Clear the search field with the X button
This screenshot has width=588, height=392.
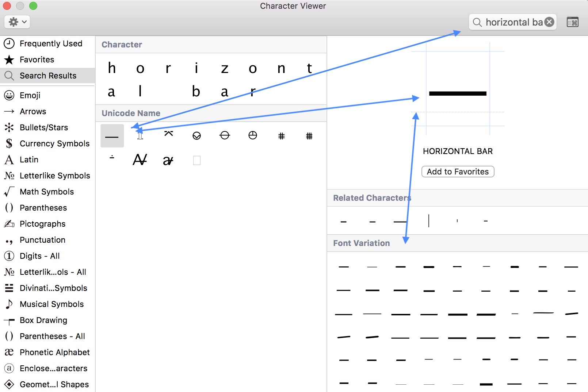click(549, 22)
